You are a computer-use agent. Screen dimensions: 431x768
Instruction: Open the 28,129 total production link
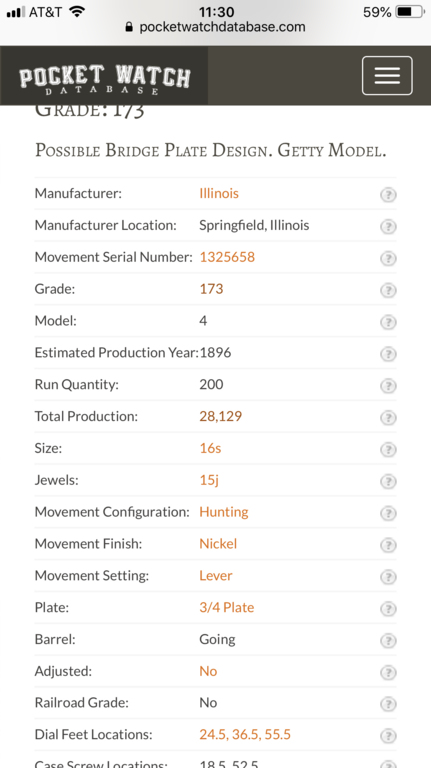tap(220, 416)
